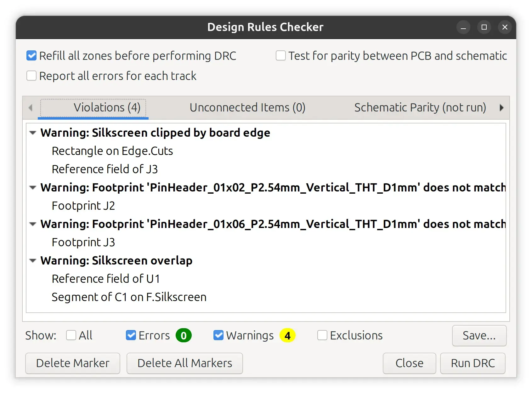Select the Reference field of U1 item

coord(106,279)
